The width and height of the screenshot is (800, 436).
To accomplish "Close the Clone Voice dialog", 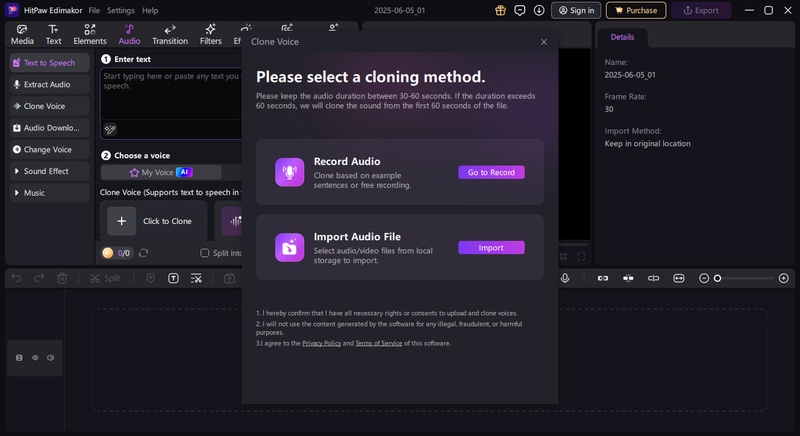I will 544,42.
